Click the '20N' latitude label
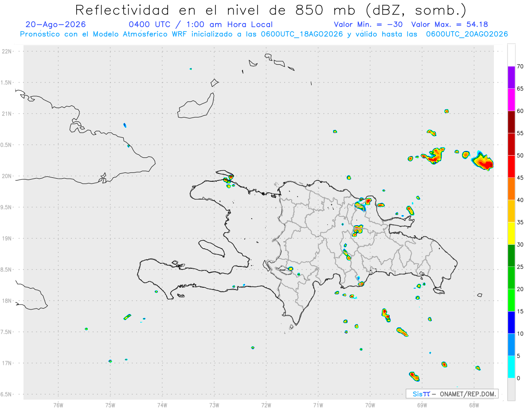Screen dimensions: 532x411 [x=7, y=176]
